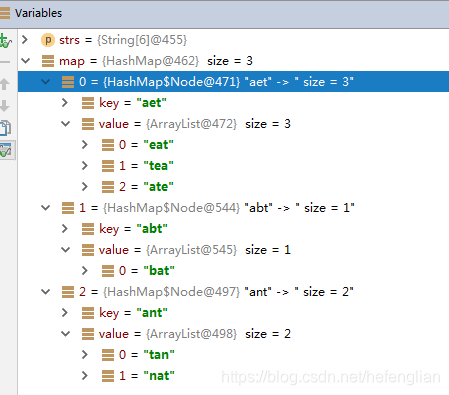The image size is (449, 395).
Task: Click the field icon beside "ate"
Action: click(108, 187)
